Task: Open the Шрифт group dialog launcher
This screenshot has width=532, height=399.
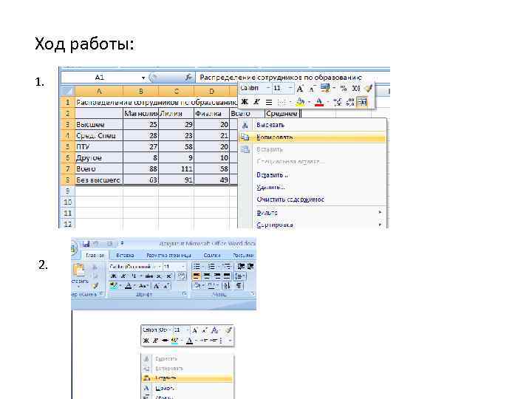Action: pyautogui.click(x=184, y=293)
